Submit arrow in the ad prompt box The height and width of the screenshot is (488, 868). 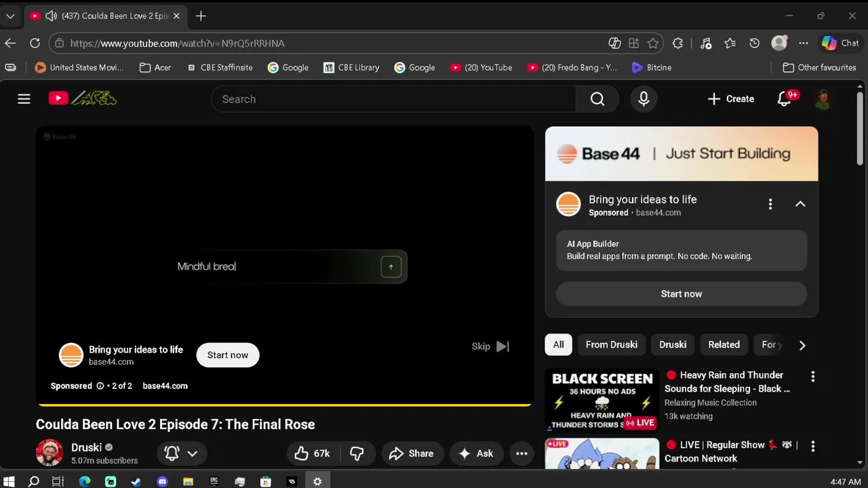click(x=391, y=266)
